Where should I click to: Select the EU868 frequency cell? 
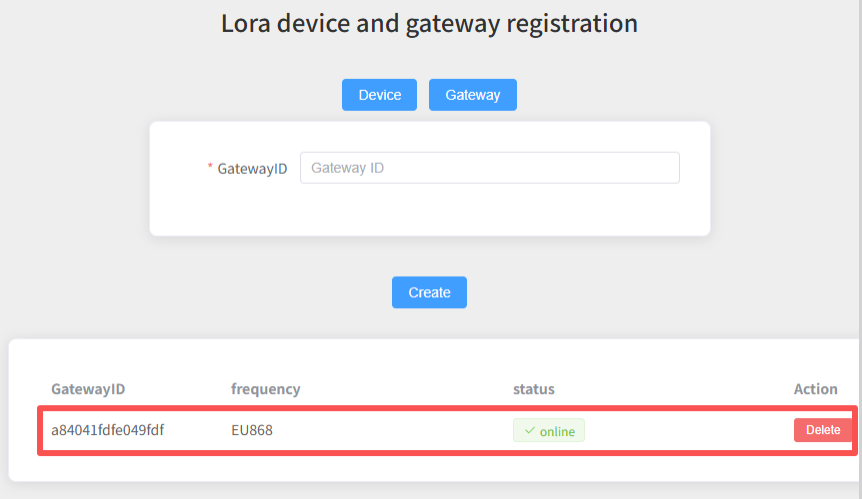(252, 431)
